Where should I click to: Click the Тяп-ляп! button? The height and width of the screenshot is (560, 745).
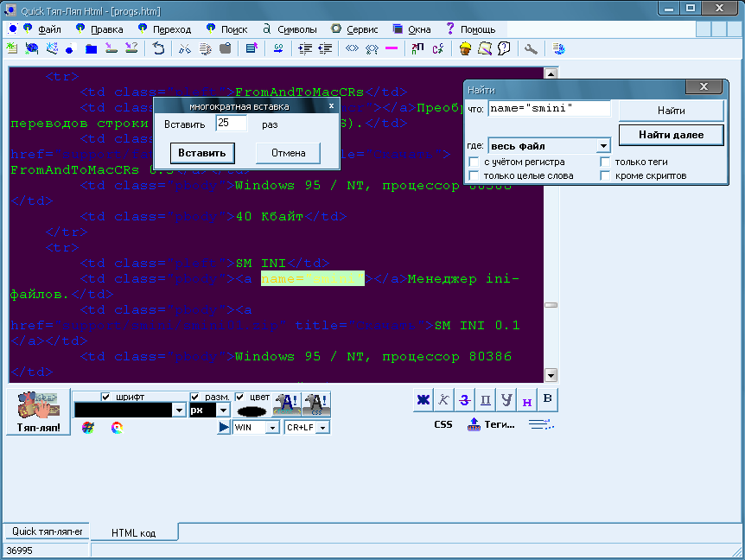(x=39, y=411)
